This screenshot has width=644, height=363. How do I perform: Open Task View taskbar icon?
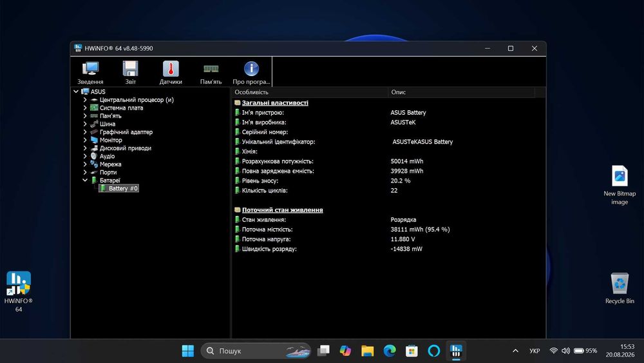(324, 351)
